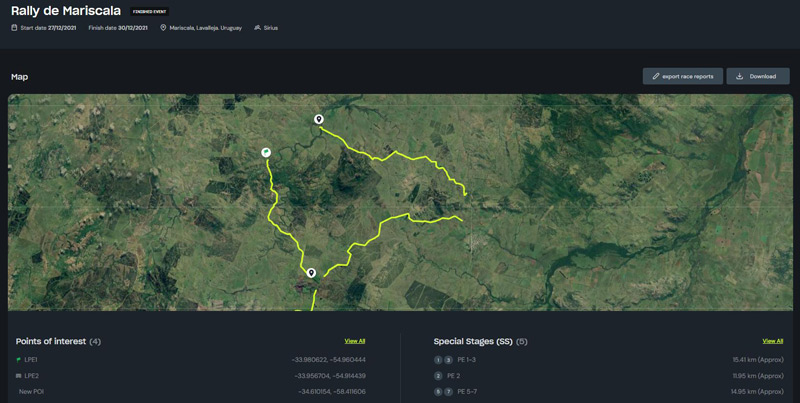This screenshot has height=403, width=800.
Task: Click the Special Stages (SS) heading
Action: pyautogui.click(x=473, y=341)
